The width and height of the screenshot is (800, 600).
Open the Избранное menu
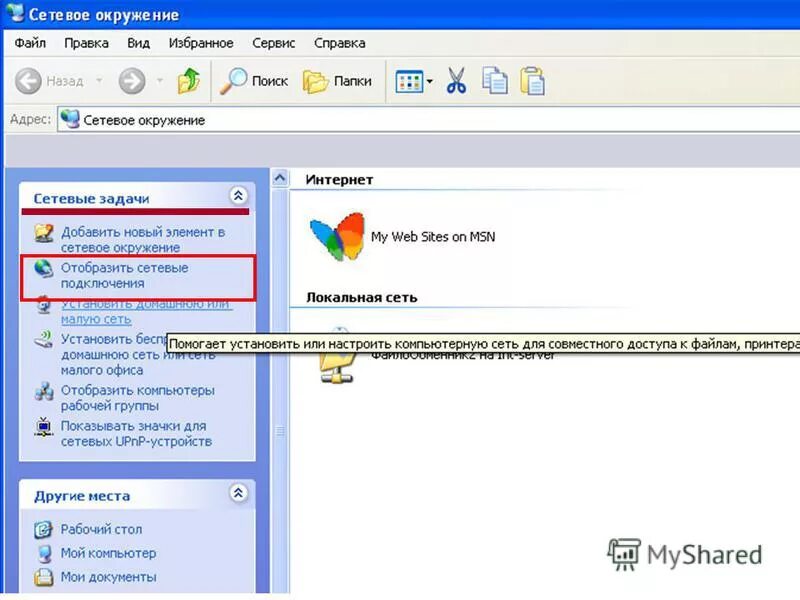coord(202,43)
